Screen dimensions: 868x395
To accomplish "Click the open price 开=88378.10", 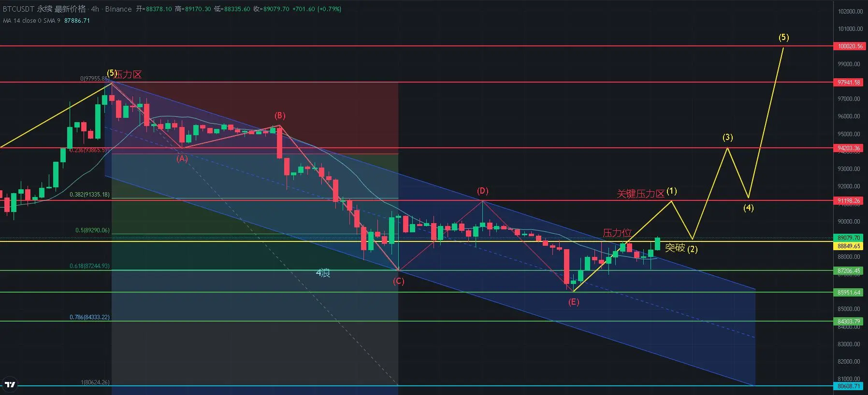I will click(154, 9).
